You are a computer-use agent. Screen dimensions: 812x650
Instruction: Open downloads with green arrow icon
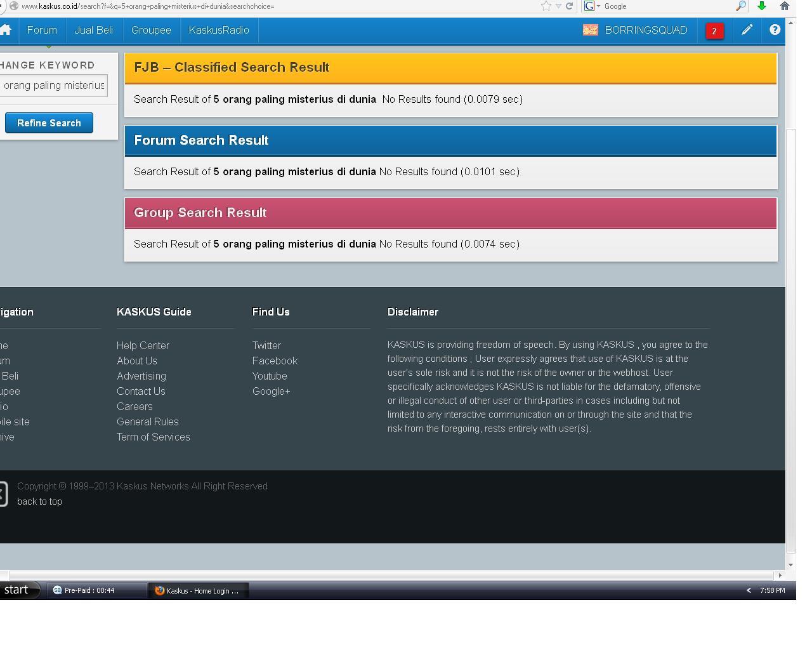[762, 6]
